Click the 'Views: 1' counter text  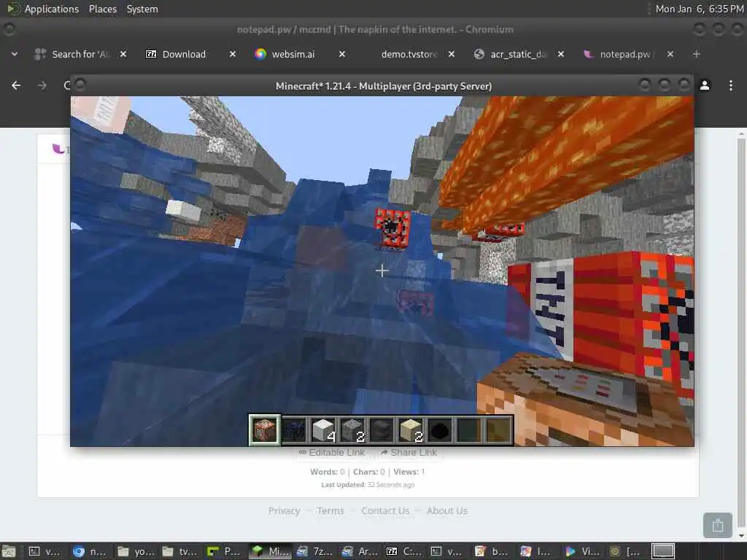409,472
